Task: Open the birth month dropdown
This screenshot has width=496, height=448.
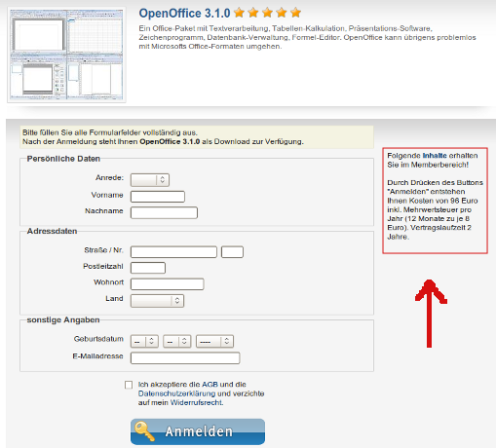Action: point(177,342)
